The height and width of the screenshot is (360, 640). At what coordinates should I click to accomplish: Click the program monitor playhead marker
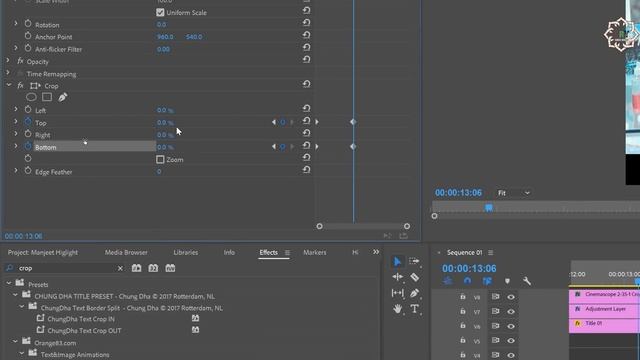[489, 208]
